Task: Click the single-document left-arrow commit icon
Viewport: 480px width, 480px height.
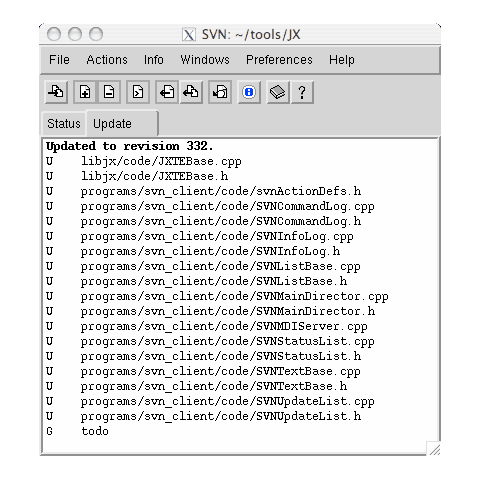Action: (167, 92)
